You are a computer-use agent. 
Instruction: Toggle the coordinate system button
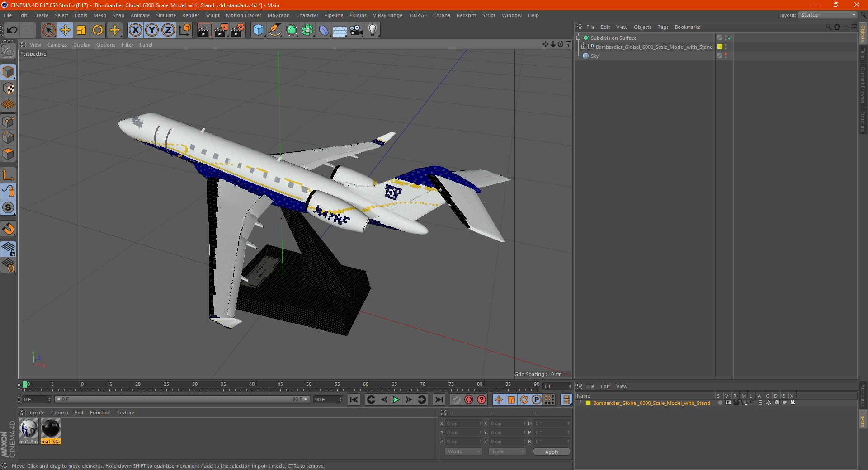click(x=185, y=30)
